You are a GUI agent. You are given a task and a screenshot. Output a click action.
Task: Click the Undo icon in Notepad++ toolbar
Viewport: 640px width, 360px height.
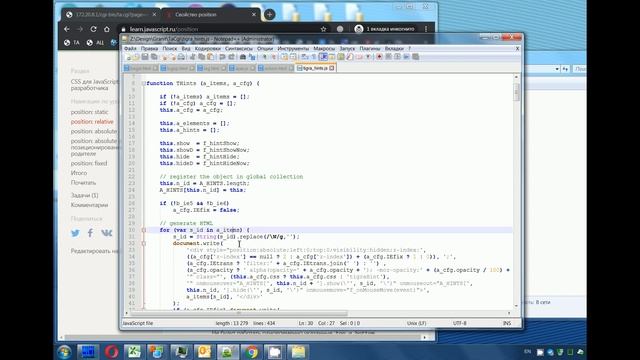[x=222, y=57]
